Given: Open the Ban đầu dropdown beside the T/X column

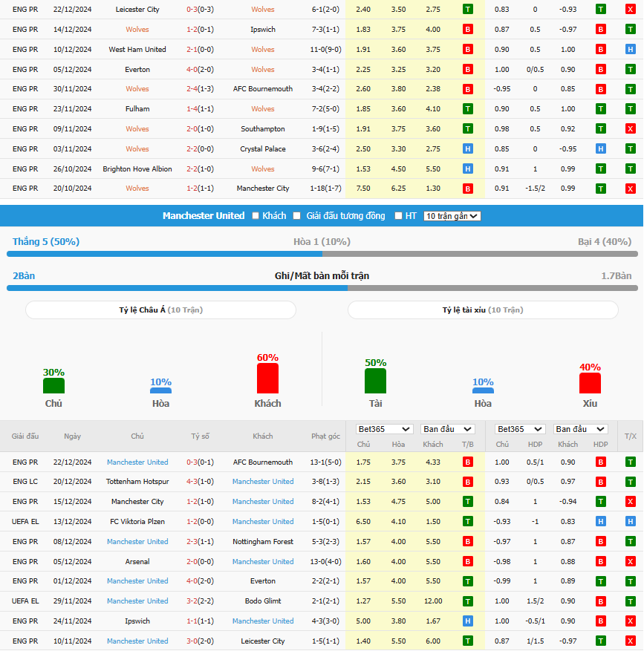Looking at the screenshot, I should click(x=580, y=429).
